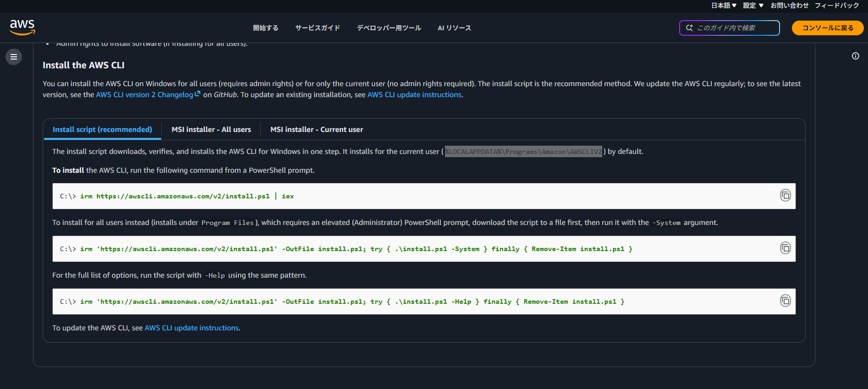Click the AWS logo

[x=22, y=27]
